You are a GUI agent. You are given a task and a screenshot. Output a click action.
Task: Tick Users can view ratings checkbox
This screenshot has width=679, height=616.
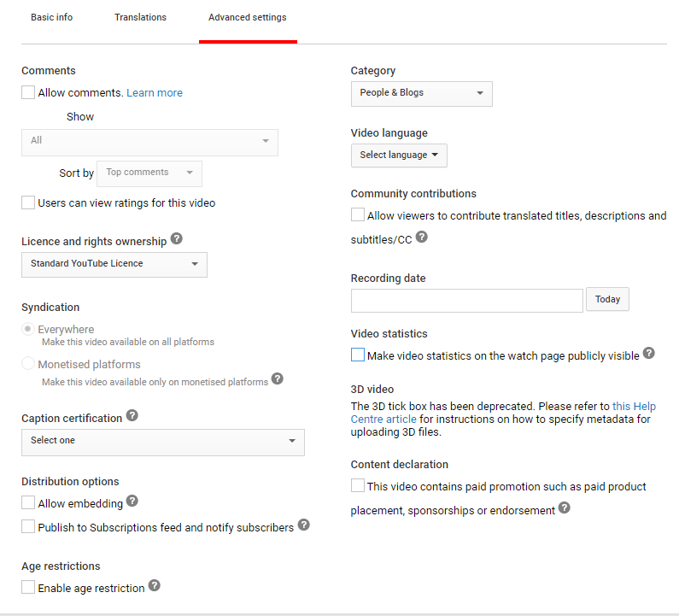pyautogui.click(x=28, y=202)
